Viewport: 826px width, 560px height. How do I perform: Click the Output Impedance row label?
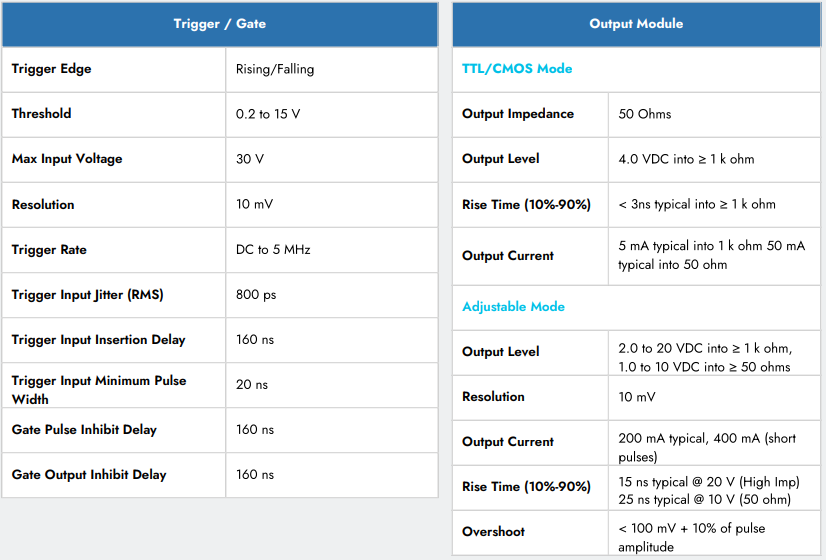(518, 114)
